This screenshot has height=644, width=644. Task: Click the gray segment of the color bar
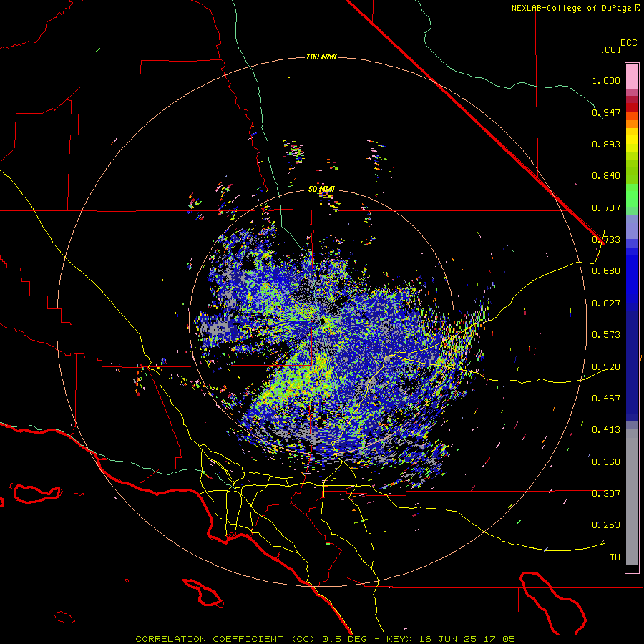632,497
